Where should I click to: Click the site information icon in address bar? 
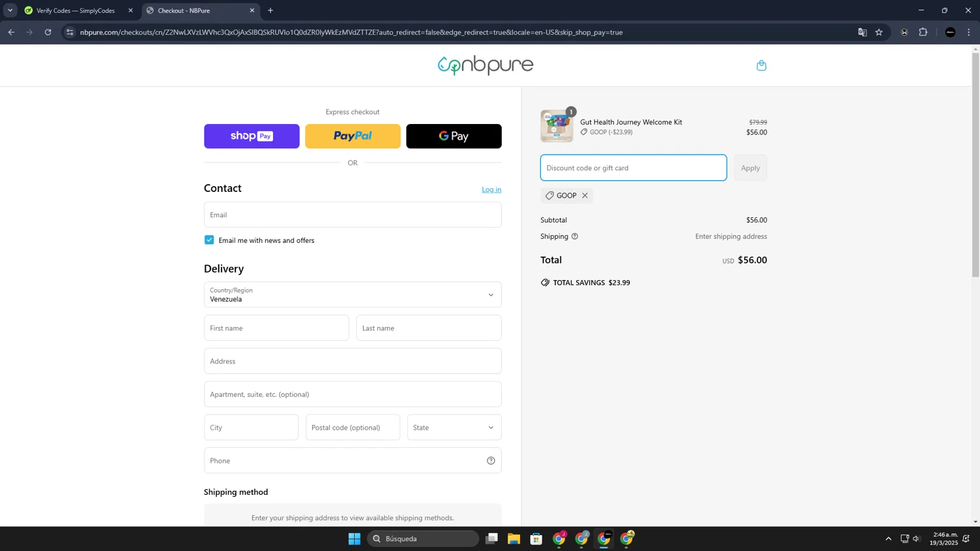[70, 32]
